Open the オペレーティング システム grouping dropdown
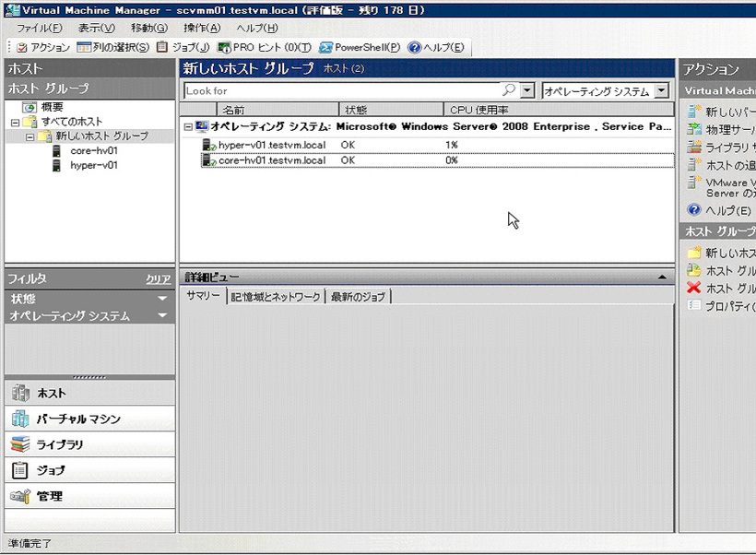 tap(662, 91)
